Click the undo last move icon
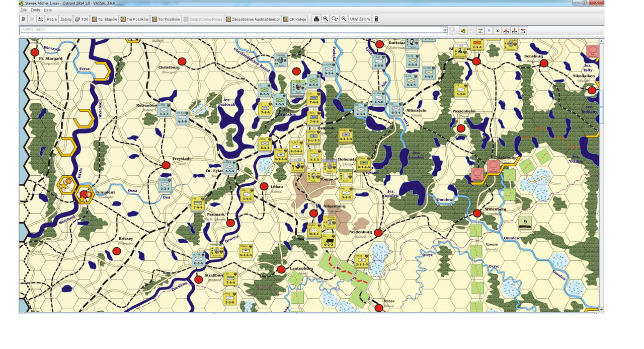This screenshot has width=644, height=349. click(23, 19)
